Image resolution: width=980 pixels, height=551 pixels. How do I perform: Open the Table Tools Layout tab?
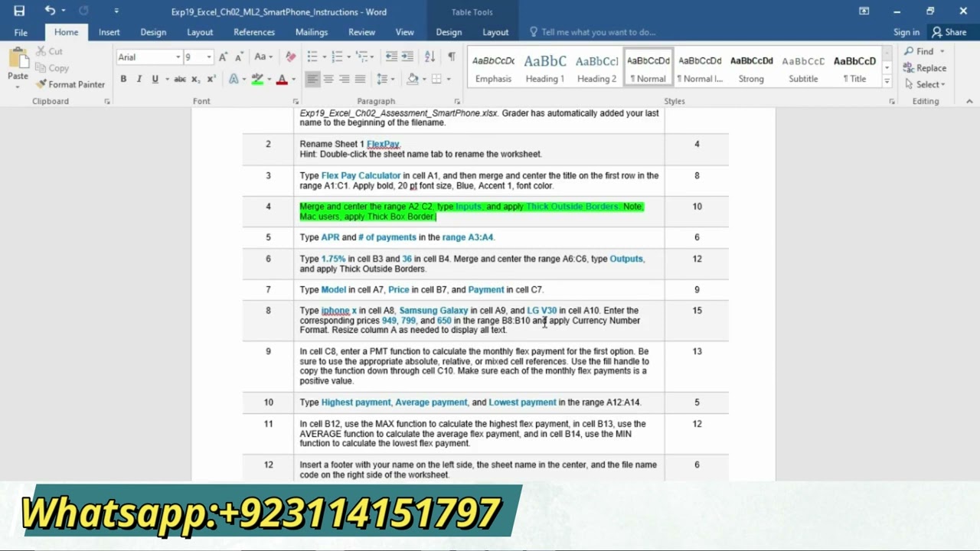pyautogui.click(x=495, y=32)
